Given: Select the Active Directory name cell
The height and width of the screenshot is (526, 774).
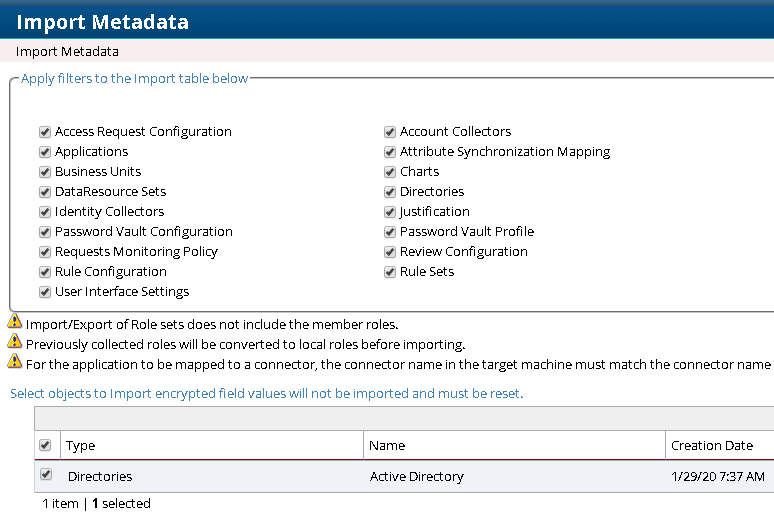Looking at the screenshot, I should [x=416, y=477].
